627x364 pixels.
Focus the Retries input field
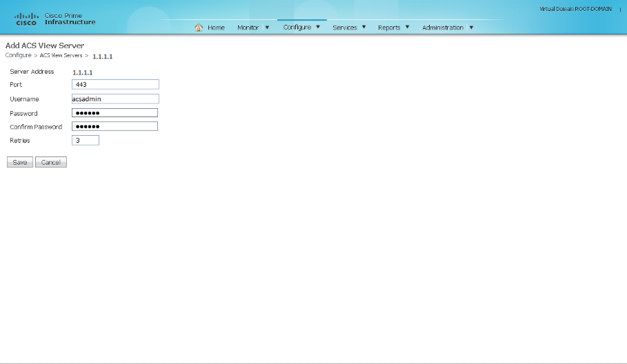pyautogui.click(x=85, y=140)
